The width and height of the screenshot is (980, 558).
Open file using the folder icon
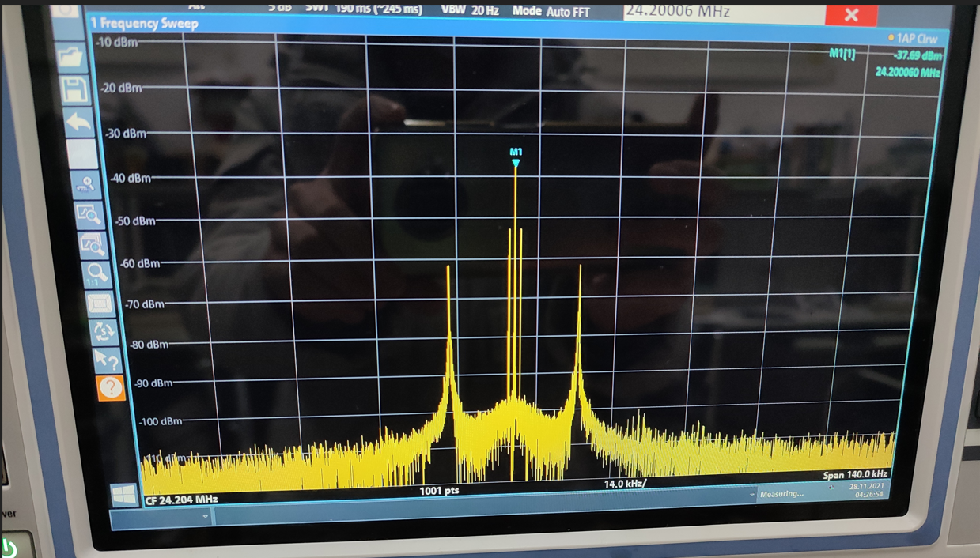[x=71, y=57]
